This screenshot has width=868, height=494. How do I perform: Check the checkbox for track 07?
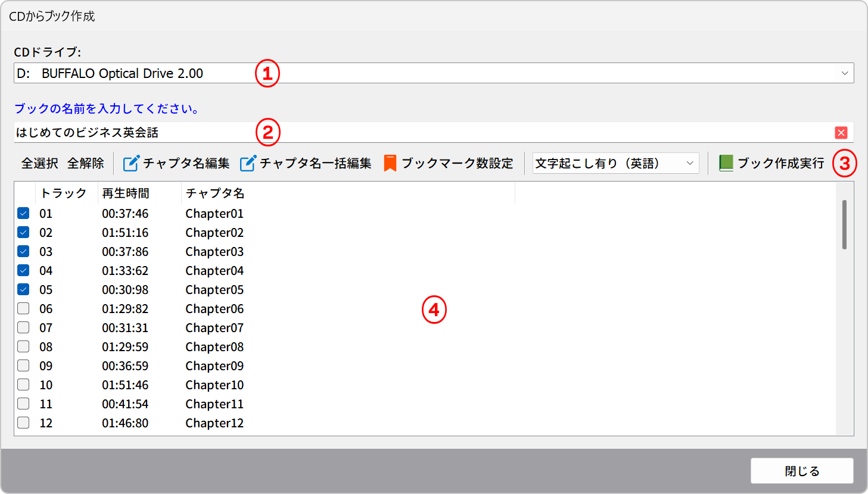(x=23, y=327)
